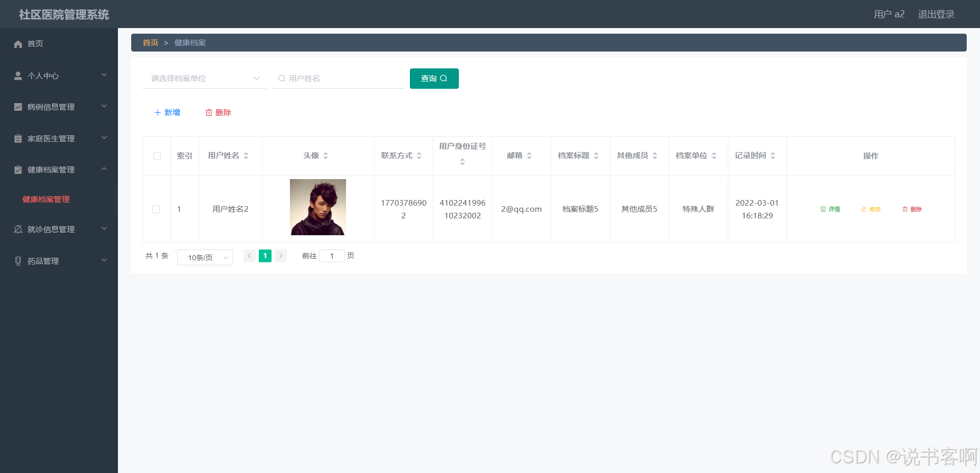Click the 社区医院管理系统 title
This screenshot has height=473, width=980.
(x=64, y=14)
